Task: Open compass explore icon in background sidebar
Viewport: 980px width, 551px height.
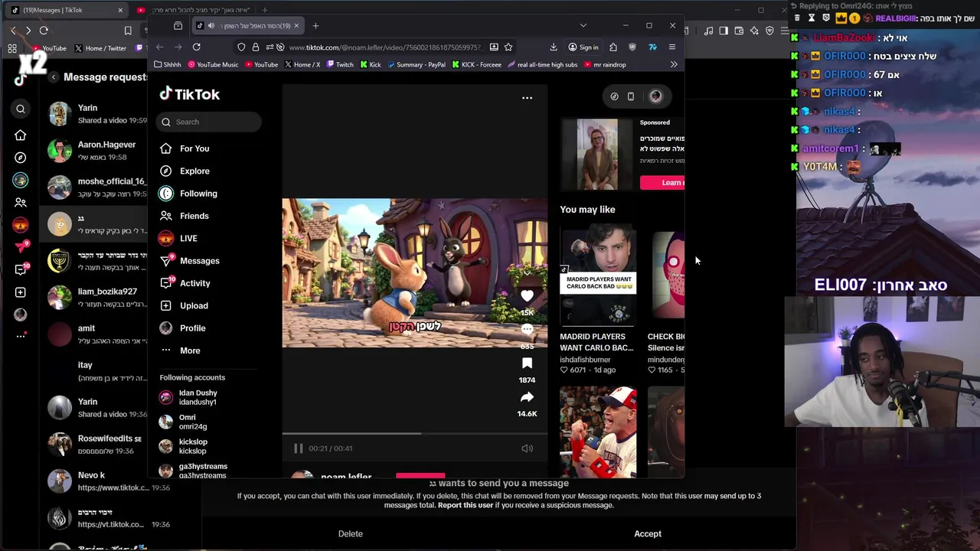Action: click(21, 158)
